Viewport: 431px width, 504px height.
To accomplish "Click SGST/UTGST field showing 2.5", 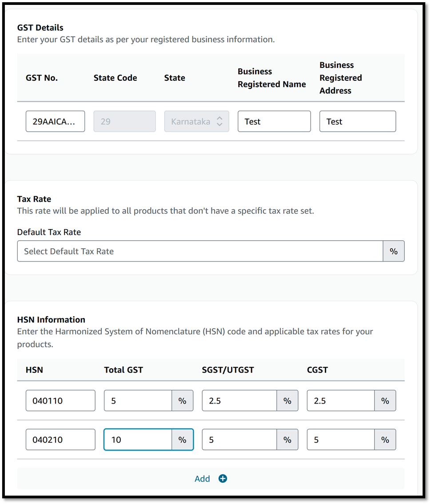I will click(239, 401).
